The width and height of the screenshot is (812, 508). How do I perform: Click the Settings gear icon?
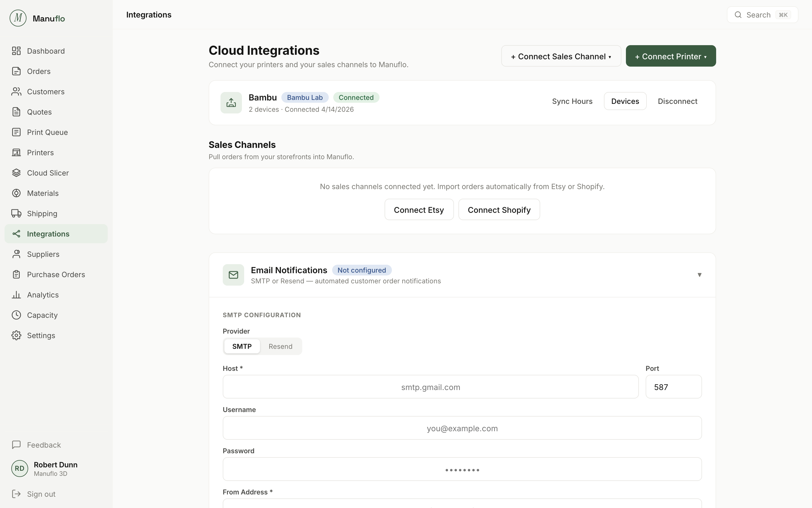16,335
